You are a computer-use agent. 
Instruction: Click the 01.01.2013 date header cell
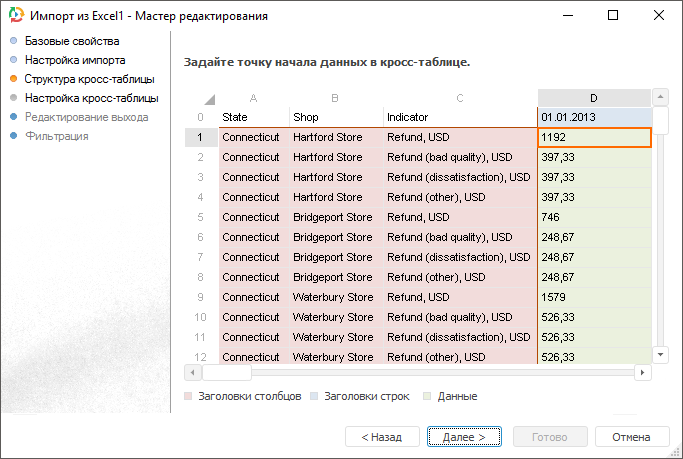tap(594, 118)
